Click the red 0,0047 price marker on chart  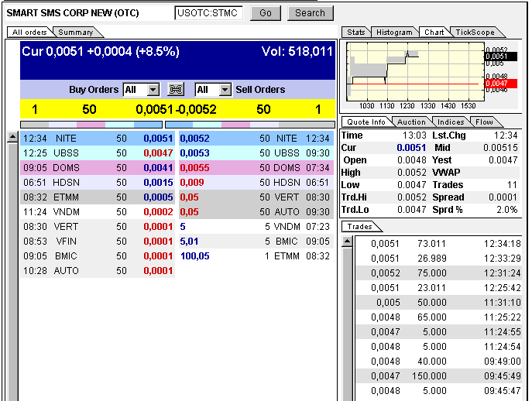tap(496, 83)
